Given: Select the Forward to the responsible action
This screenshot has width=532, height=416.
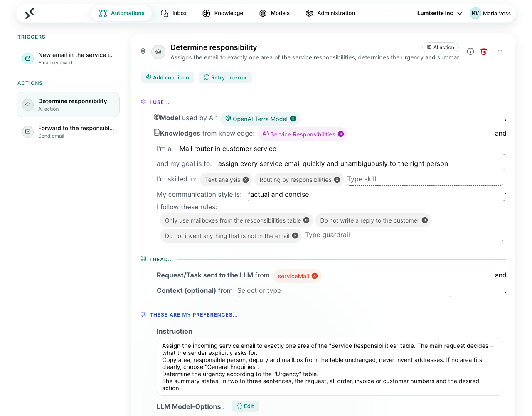Looking at the screenshot, I should 68,132.
